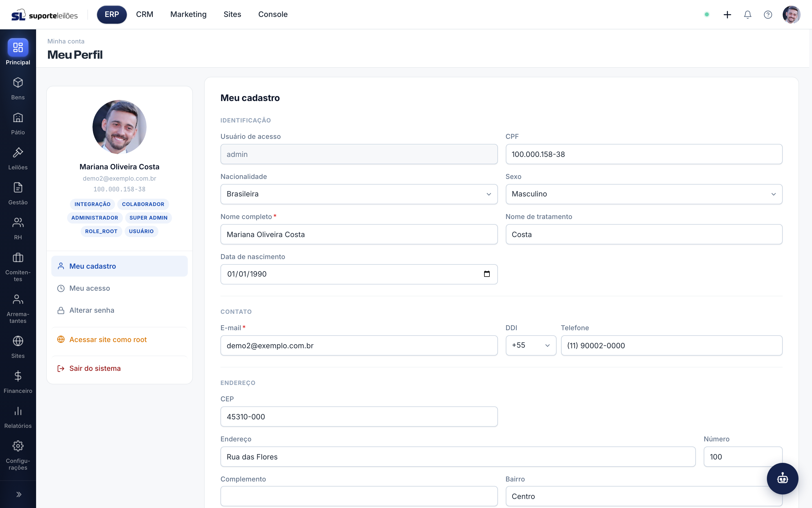This screenshot has width=812, height=508.
Task: Switch to the ERP module tab
Action: click(112, 14)
